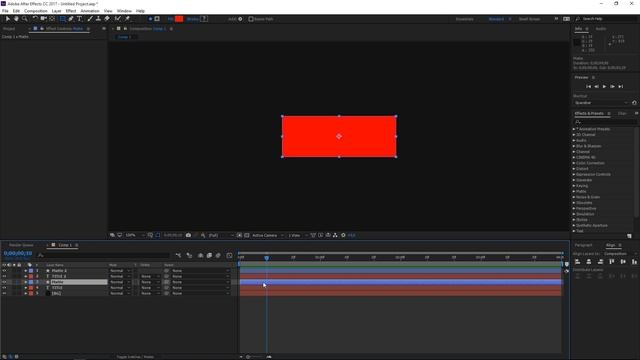Expand the Distort effects category
640x360 pixels.
(x=574, y=169)
